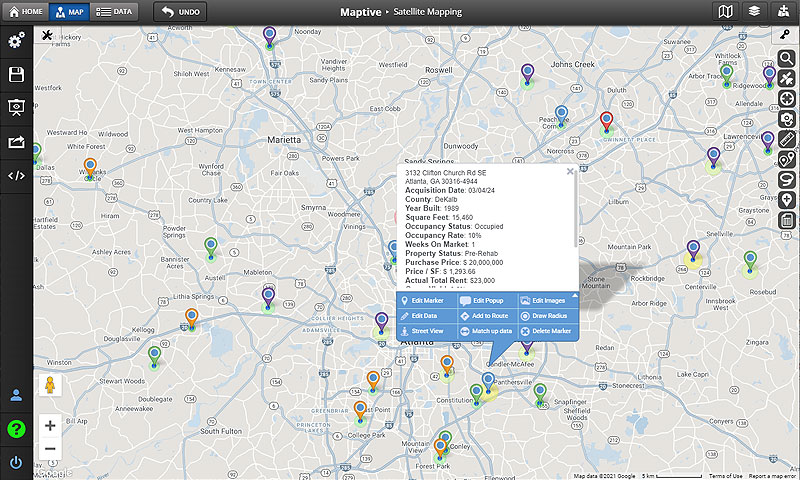The image size is (800, 480).
Task: Click the trash delete tool
Action: [x=787, y=220]
